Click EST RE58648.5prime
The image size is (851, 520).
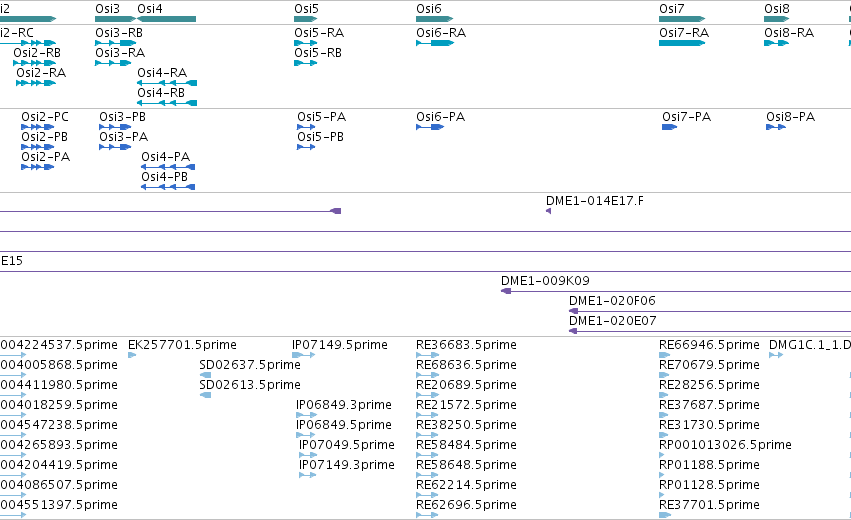click(x=466, y=465)
